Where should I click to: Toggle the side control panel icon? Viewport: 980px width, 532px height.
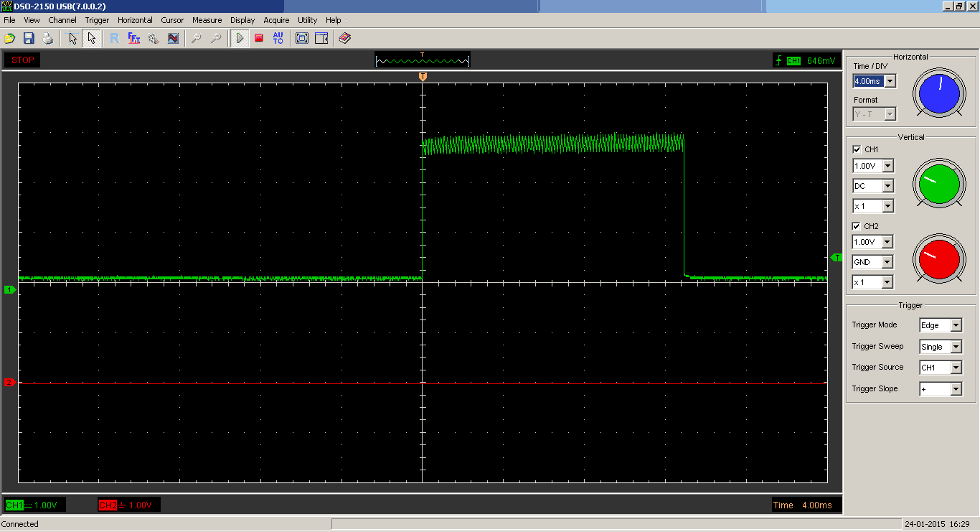point(321,38)
